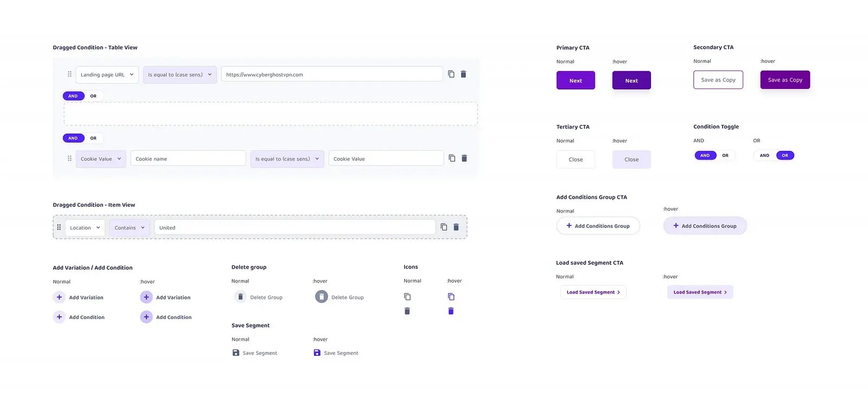Click plus icon of hover Add Variation

pyautogui.click(x=146, y=297)
